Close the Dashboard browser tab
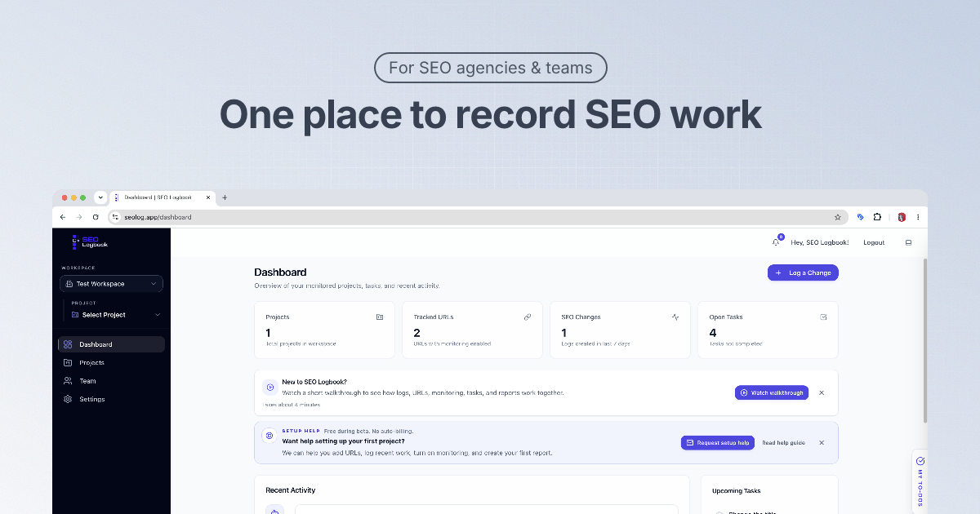The image size is (980, 514). coord(208,197)
